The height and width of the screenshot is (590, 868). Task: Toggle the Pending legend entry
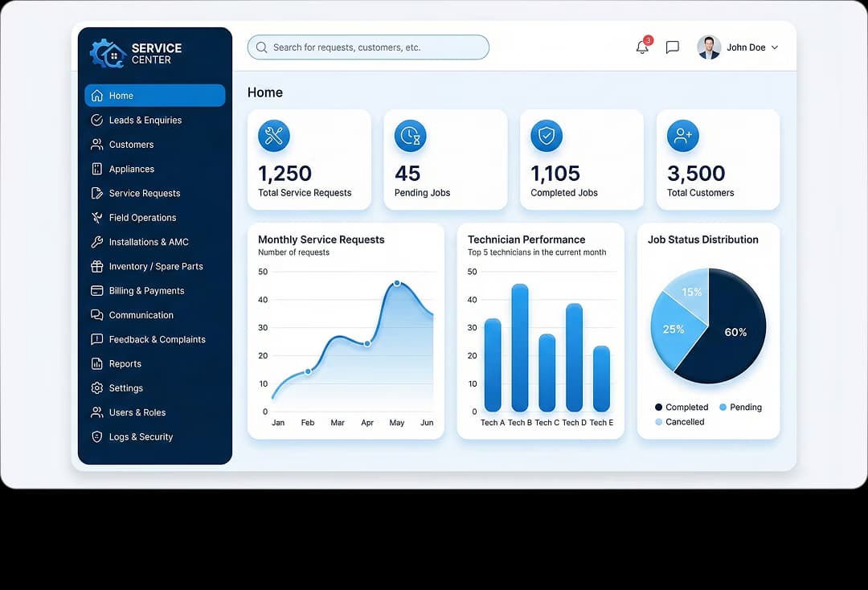[x=740, y=407]
